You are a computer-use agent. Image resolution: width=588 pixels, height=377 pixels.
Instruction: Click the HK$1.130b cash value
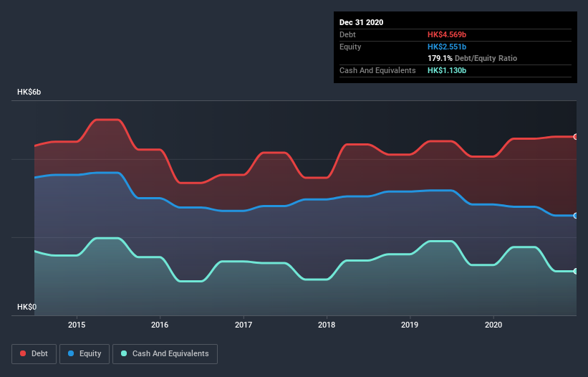click(447, 70)
